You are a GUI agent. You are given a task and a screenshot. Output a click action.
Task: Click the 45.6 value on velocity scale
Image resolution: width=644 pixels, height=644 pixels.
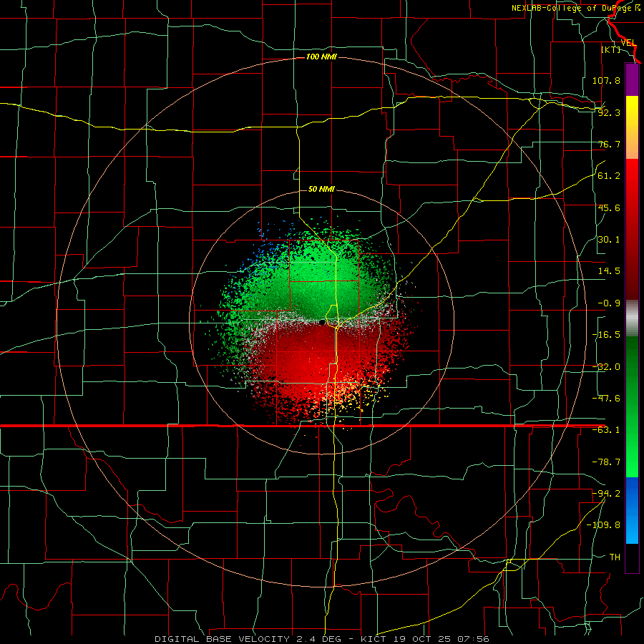tap(609, 208)
